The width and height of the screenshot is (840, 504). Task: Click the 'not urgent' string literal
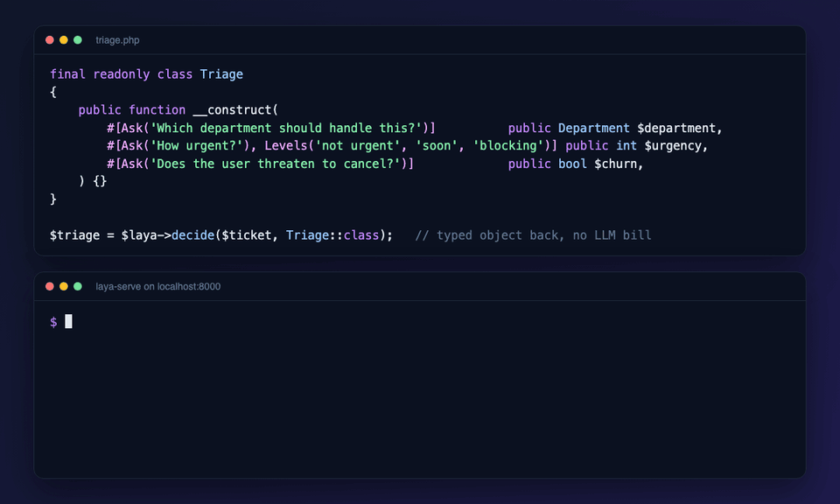point(357,145)
